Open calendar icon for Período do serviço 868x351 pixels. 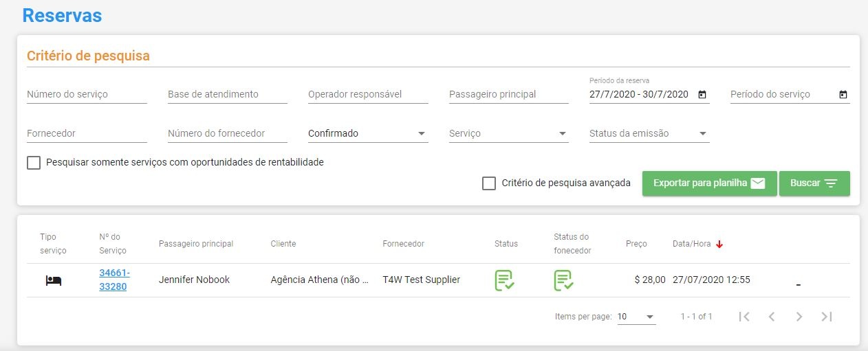click(843, 95)
